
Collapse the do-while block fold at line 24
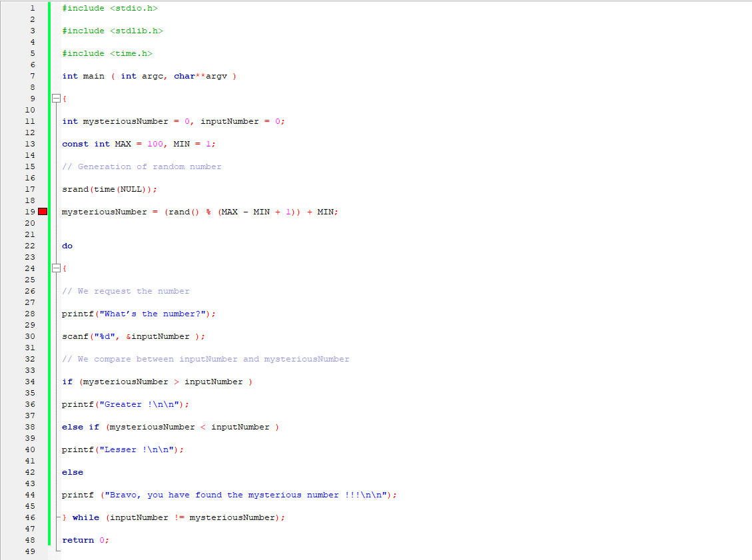(56, 268)
